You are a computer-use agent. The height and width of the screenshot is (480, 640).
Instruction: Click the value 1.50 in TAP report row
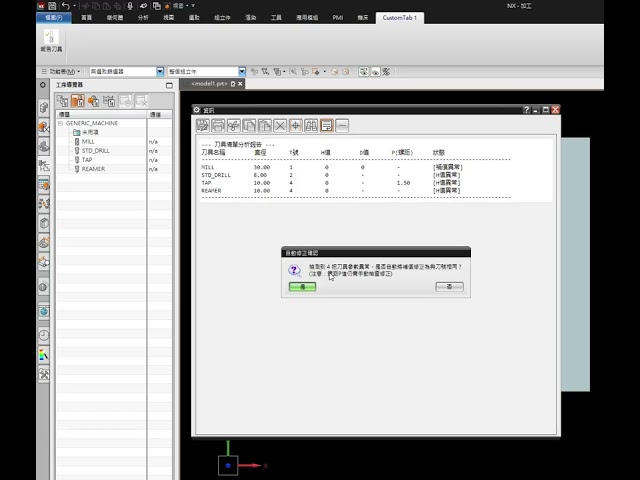click(x=403, y=183)
